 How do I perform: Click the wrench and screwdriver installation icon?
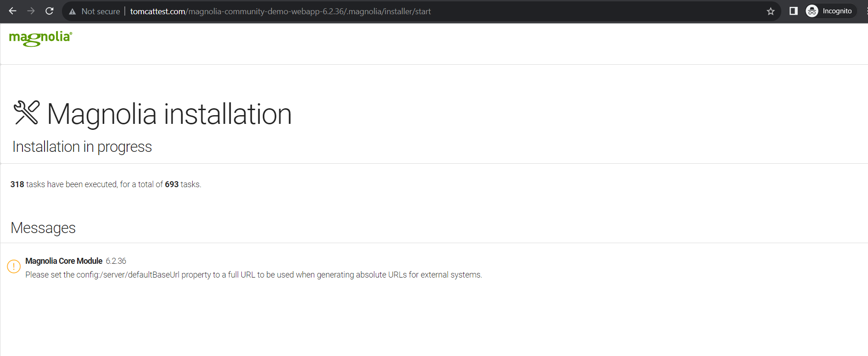pos(27,113)
